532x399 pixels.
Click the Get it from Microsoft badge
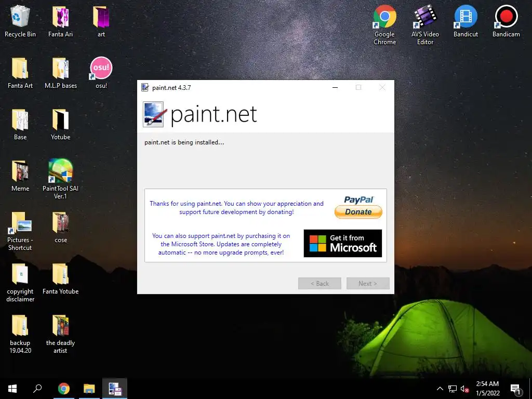pyautogui.click(x=343, y=243)
